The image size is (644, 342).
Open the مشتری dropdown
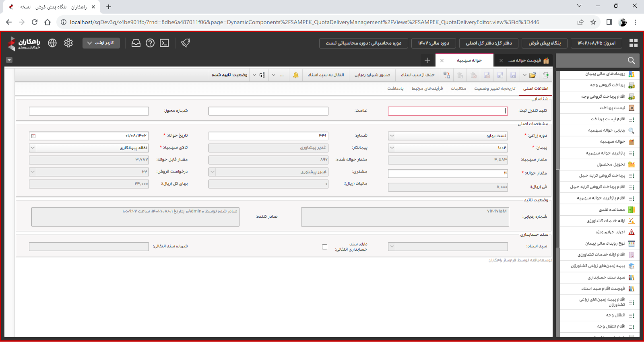212,172
